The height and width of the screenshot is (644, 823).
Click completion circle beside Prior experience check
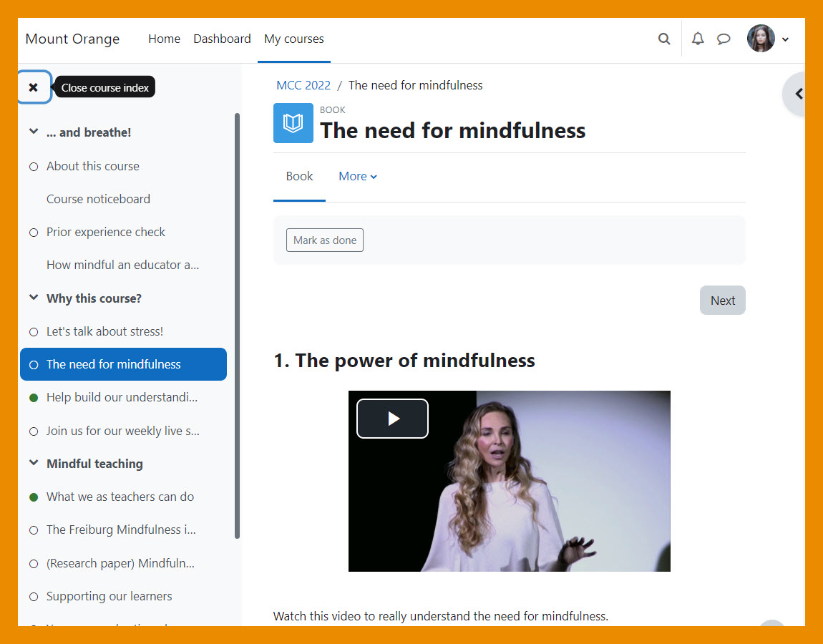pos(34,233)
